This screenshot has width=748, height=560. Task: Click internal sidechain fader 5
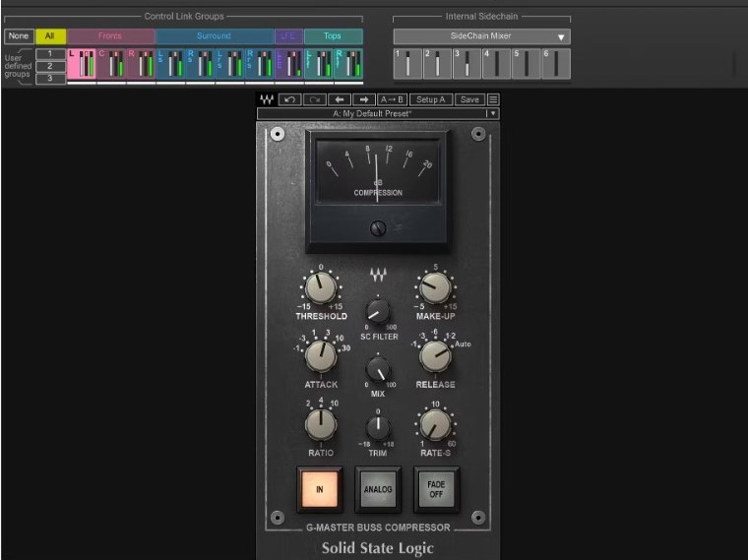coord(527,63)
